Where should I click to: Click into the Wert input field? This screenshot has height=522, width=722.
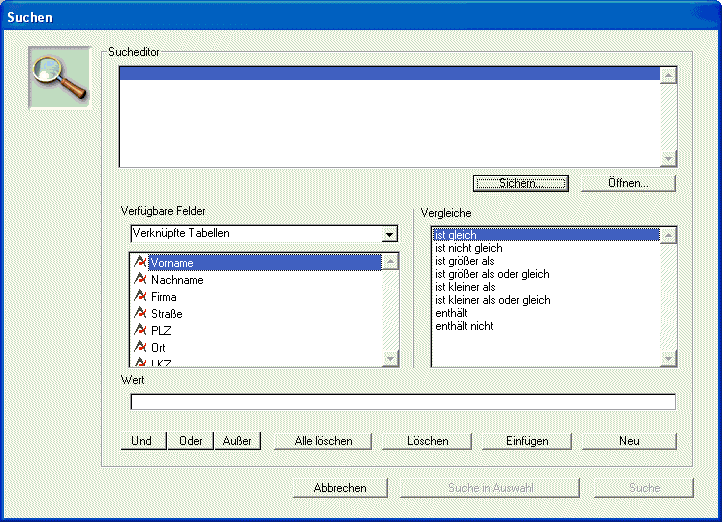click(x=403, y=402)
